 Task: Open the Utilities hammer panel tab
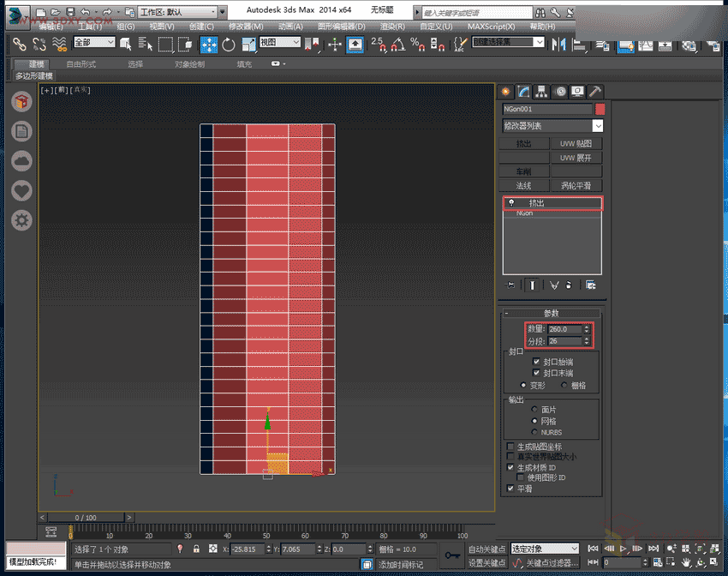point(596,92)
